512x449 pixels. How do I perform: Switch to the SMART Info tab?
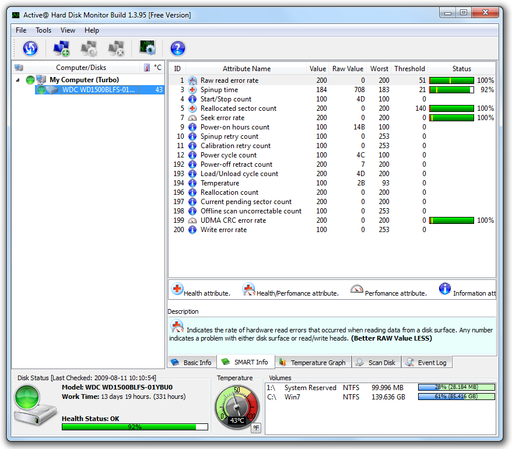click(x=245, y=362)
